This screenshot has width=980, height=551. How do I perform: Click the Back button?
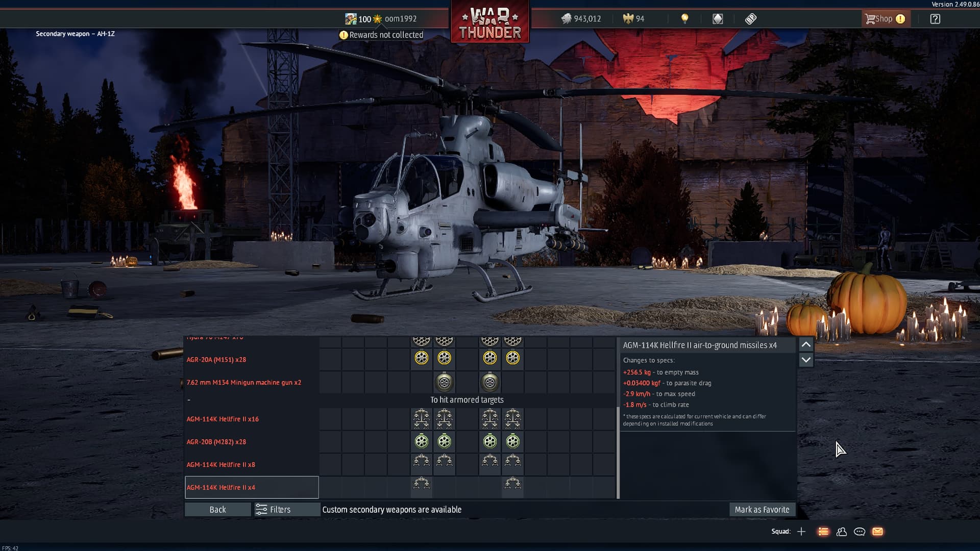pos(217,510)
